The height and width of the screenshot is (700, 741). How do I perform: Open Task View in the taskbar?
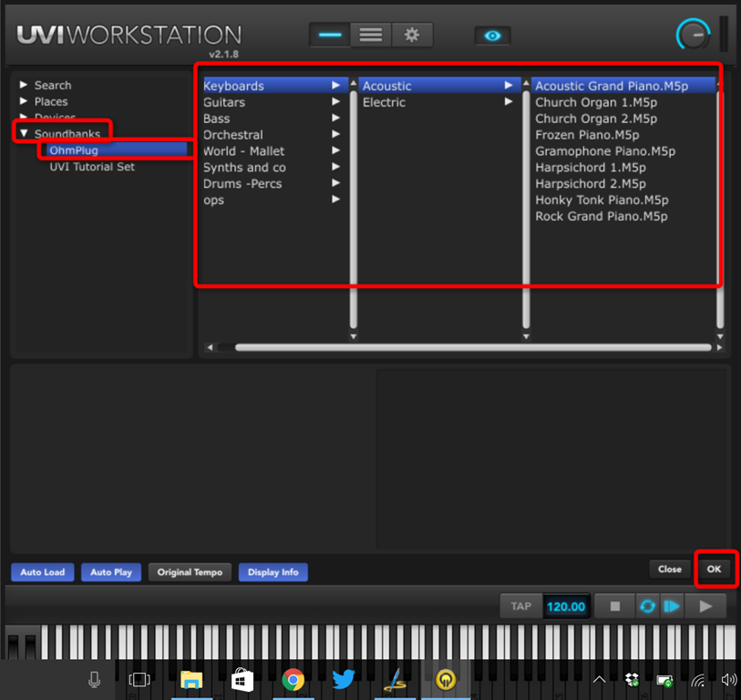click(139, 680)
